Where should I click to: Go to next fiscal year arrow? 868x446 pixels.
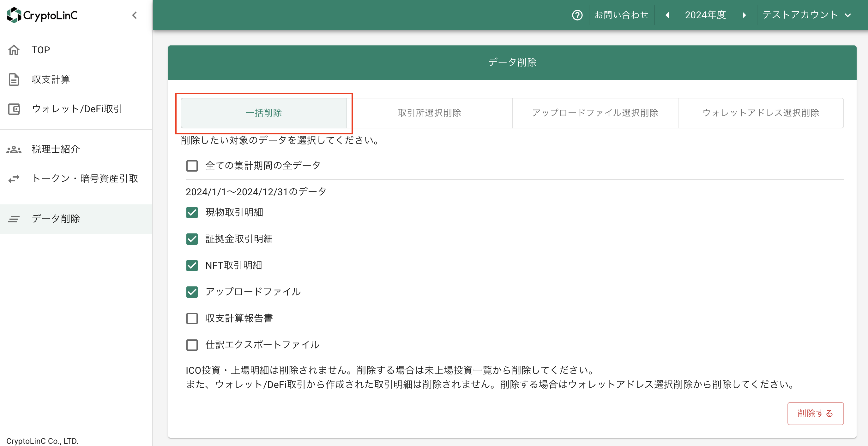[744, 15]
